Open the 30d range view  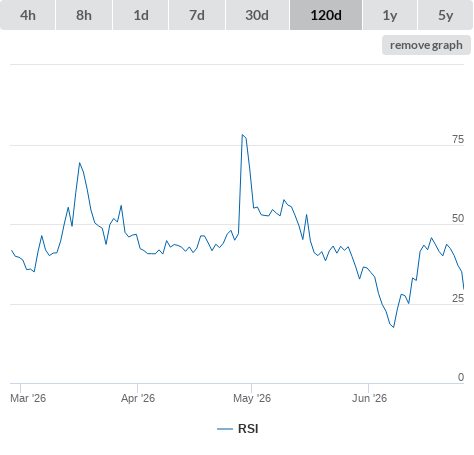[x=257, y=15]
